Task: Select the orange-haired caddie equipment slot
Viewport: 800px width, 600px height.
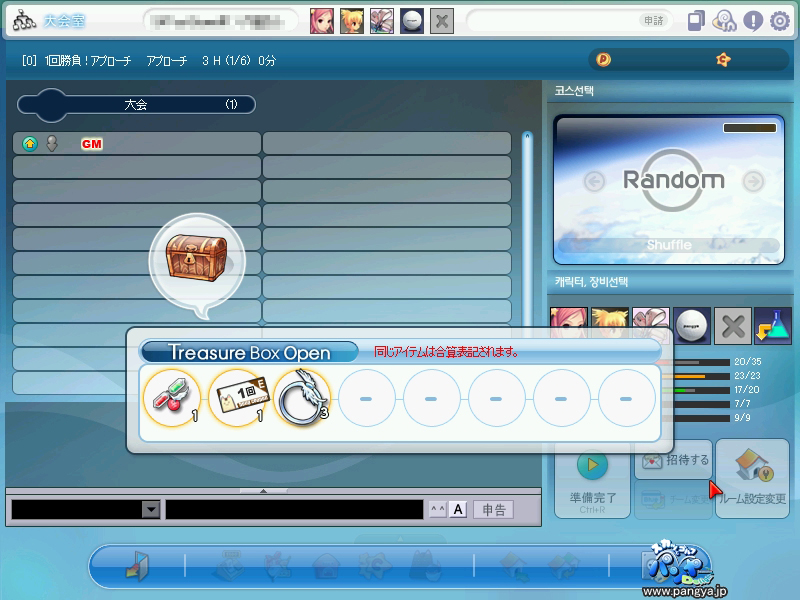Action: coord(610,323)
